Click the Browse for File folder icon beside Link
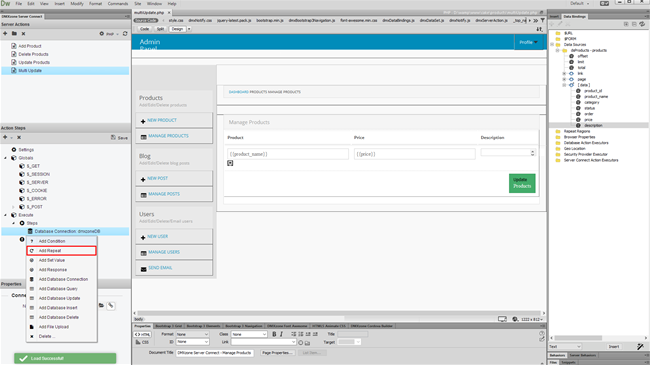650x365 pixels. [307, 343]
